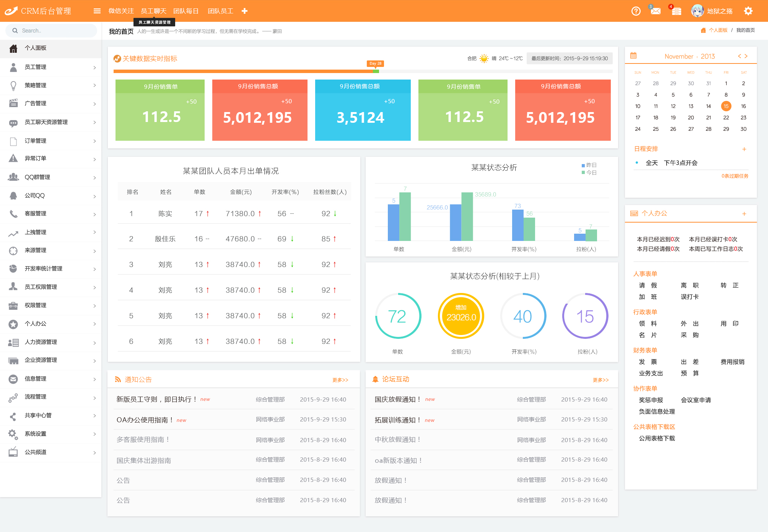Click the 今日 green legend swatch
The height and width of the screenshot is (532, 768).
(583, 172)
